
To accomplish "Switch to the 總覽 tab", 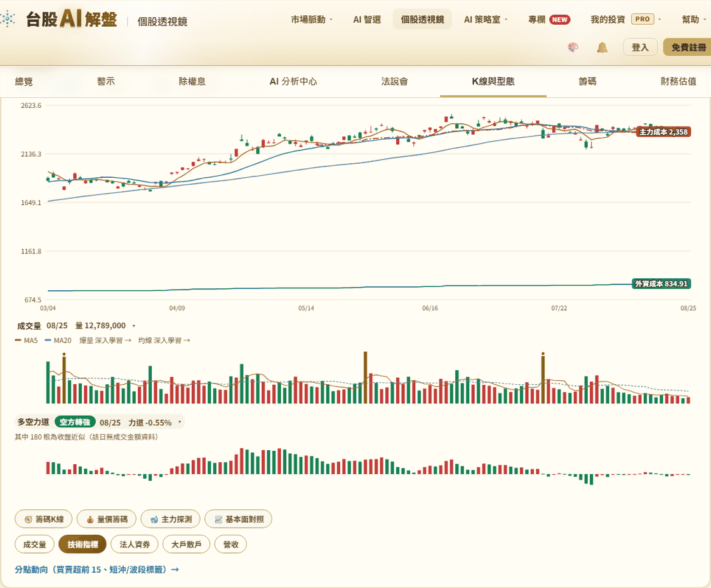I will (23, 82).
